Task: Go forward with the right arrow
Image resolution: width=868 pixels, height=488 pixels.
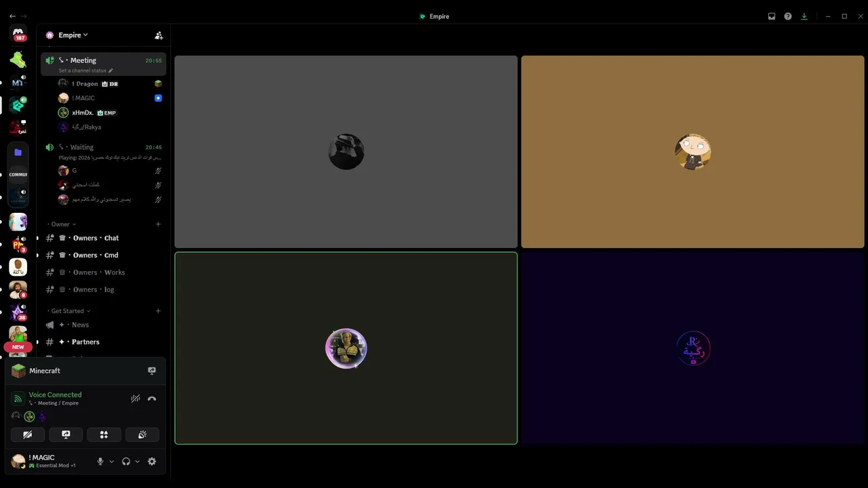Action: tap(24, 16)
